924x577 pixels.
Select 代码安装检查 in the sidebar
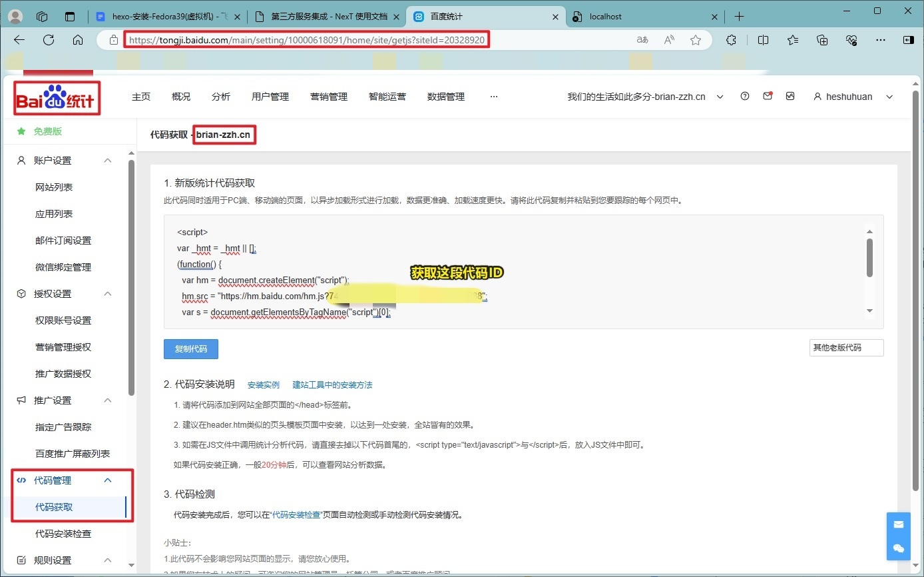tap(63, 534)
